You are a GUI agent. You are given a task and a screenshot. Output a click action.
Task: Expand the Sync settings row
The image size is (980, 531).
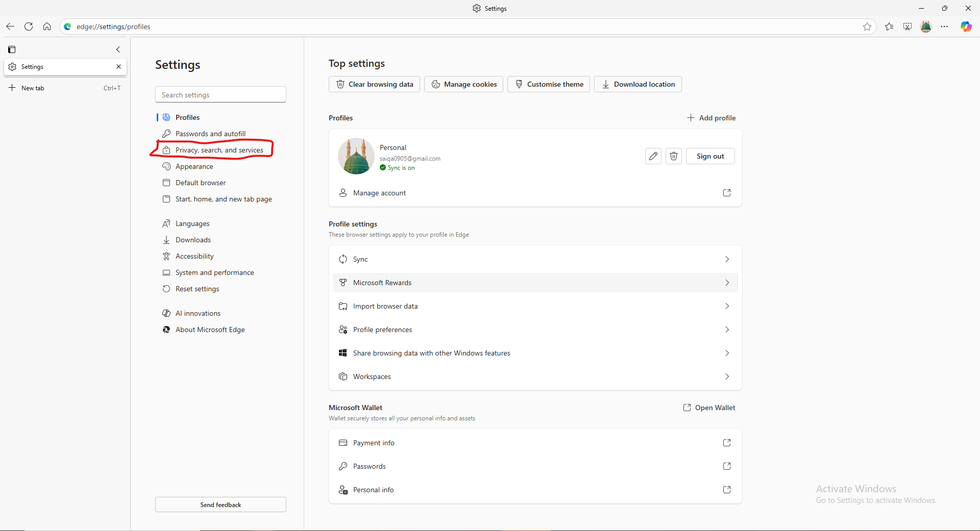coord(535,259)
